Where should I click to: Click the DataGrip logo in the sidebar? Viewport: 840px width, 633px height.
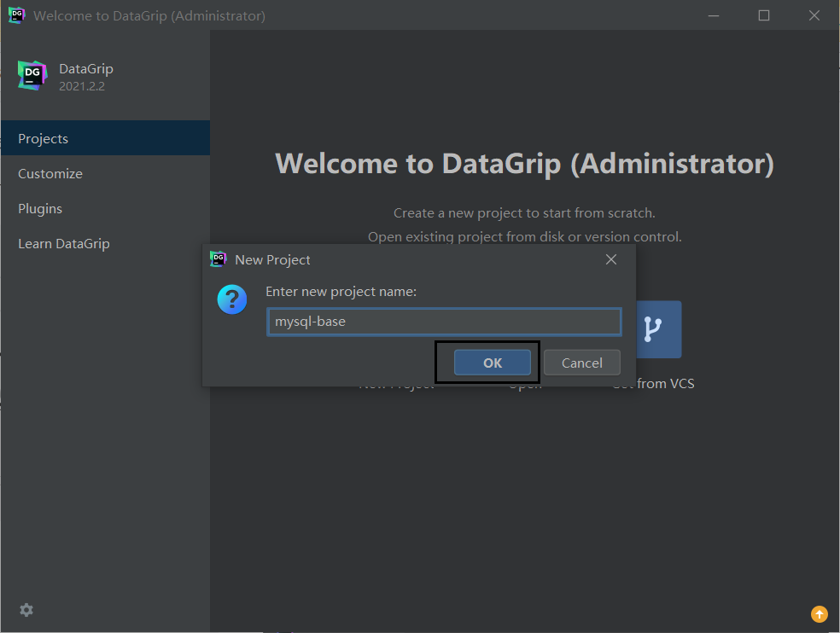[x=32, y=75]
